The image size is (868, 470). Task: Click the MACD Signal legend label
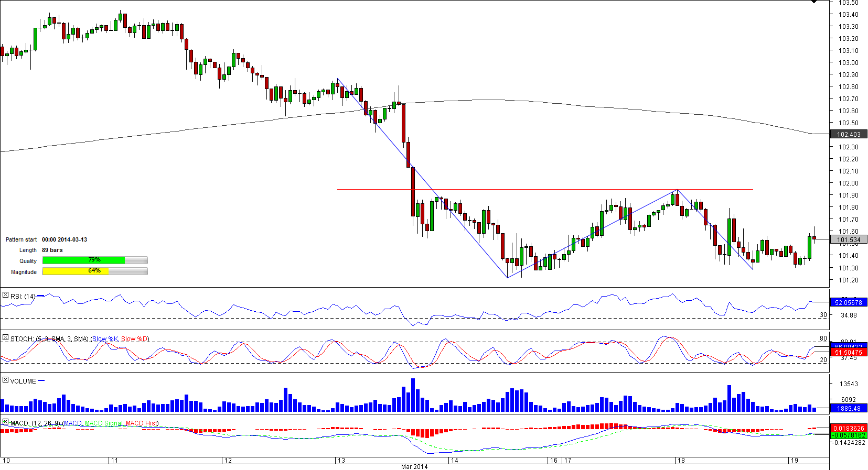(104, 423)
